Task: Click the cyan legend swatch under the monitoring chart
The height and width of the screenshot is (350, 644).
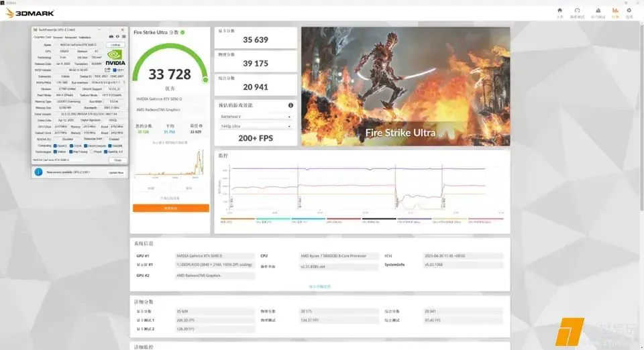Action: 273,219
